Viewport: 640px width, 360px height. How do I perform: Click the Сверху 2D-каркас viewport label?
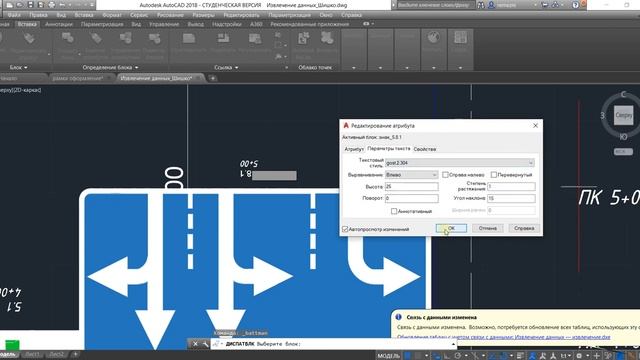point(20,90)
